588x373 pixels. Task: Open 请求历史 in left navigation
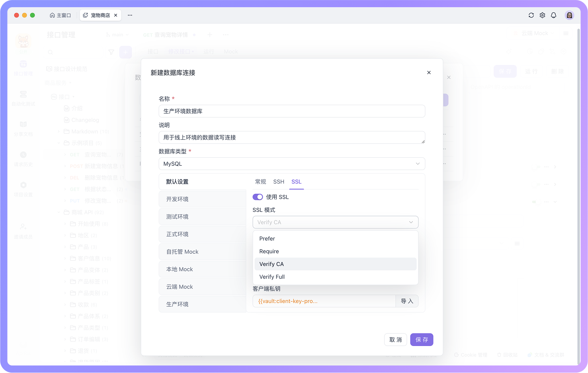[x=23, y=159]
